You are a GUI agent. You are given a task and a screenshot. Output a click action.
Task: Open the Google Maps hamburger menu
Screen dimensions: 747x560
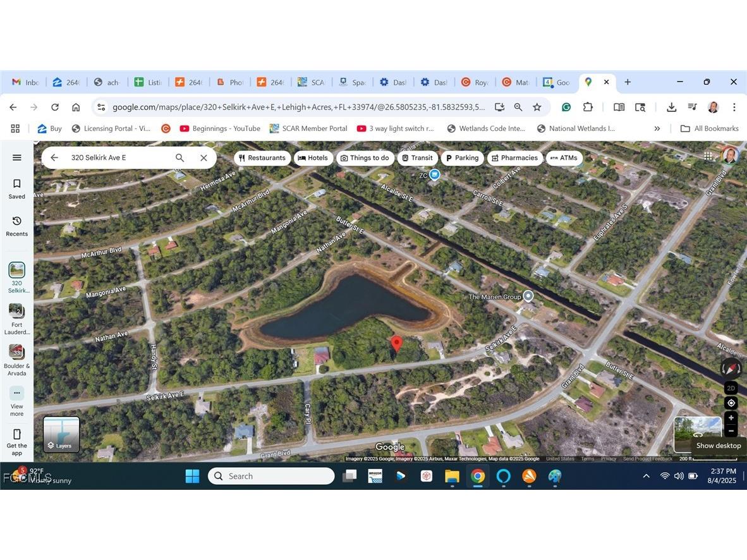[x=17, y=157]
